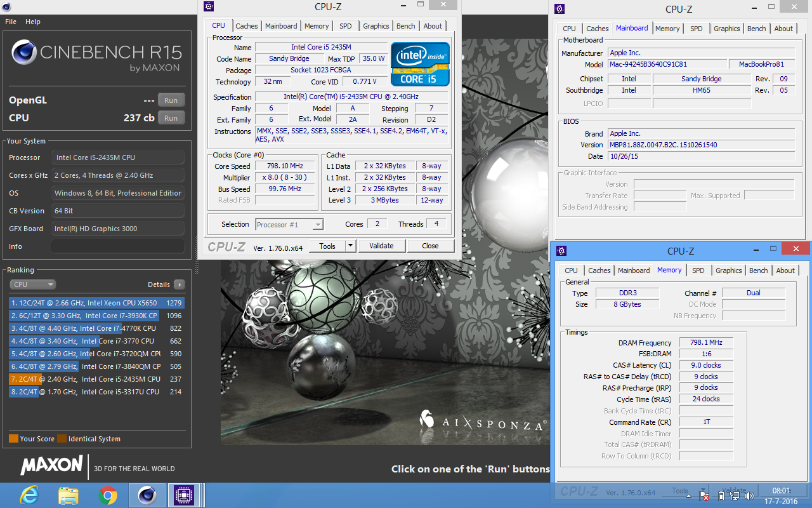Image resolution: width=812 pixels, height=508 pixels.
Task: Open the taskbar clock showing 08:01
Action: 781,495
